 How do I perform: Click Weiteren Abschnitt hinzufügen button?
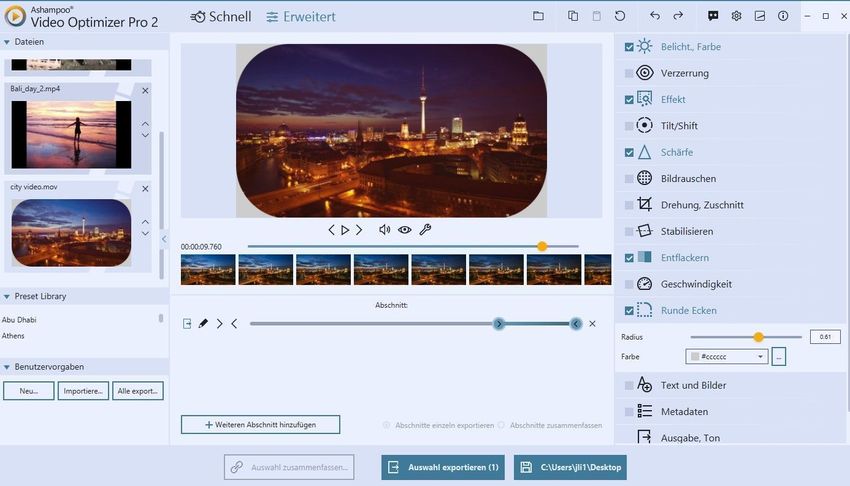click(260, 425)
